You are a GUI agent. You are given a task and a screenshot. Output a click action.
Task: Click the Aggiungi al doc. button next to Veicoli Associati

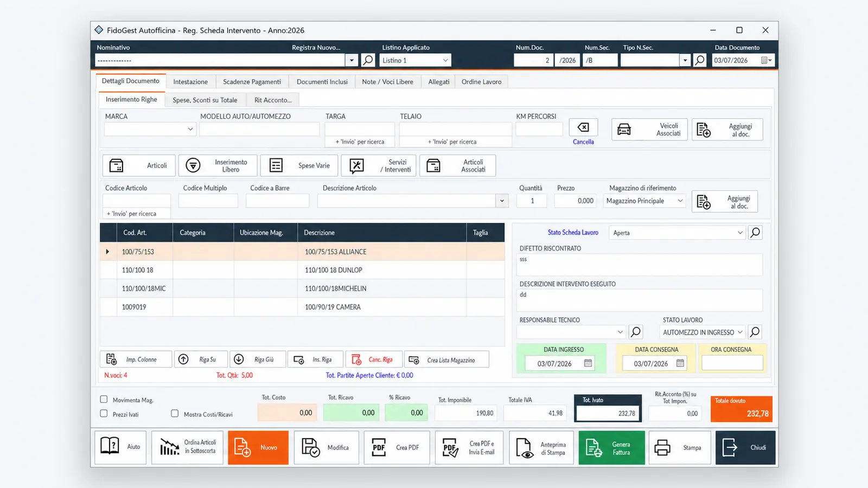(x=727, y=130)
